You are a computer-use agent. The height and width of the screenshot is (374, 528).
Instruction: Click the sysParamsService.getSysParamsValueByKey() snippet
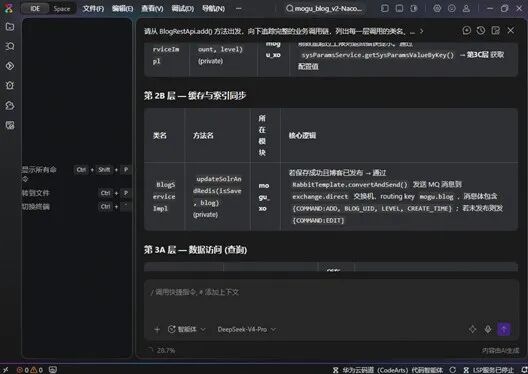[377, 55]
